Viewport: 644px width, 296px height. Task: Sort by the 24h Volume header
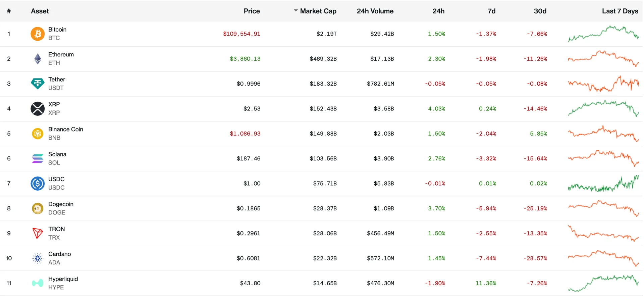point(375,11)
